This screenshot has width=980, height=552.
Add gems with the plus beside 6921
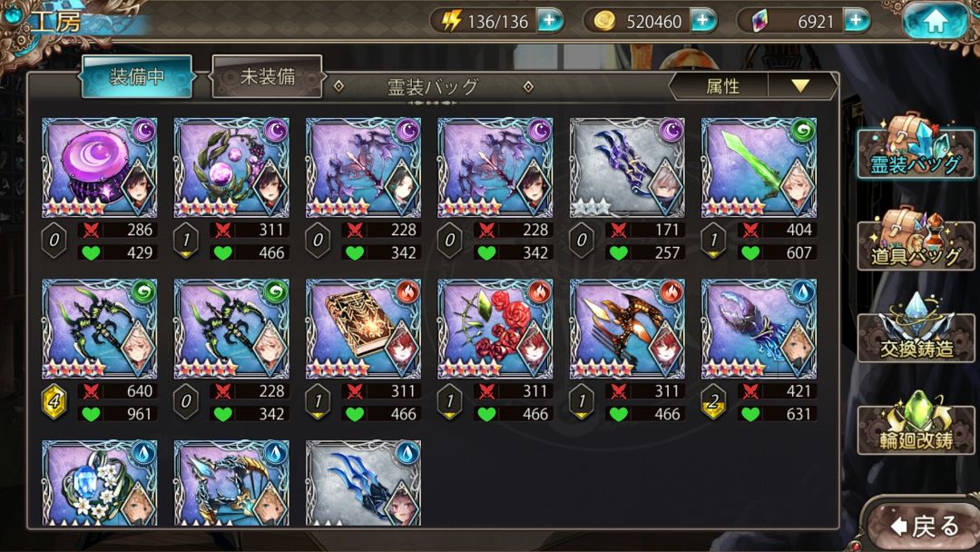coord(856,21)
